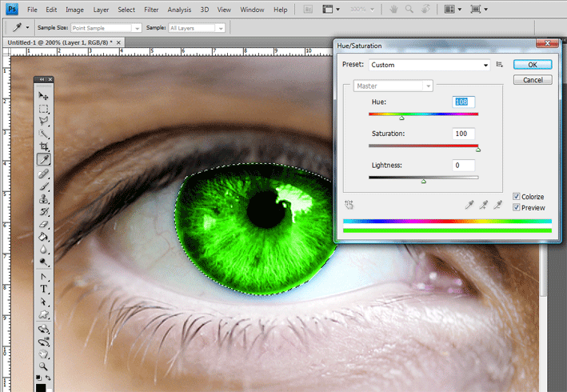Screen dimensions: 567x392
Task: Open the Preset dropdown showing Custom
Action: (429, 65)
